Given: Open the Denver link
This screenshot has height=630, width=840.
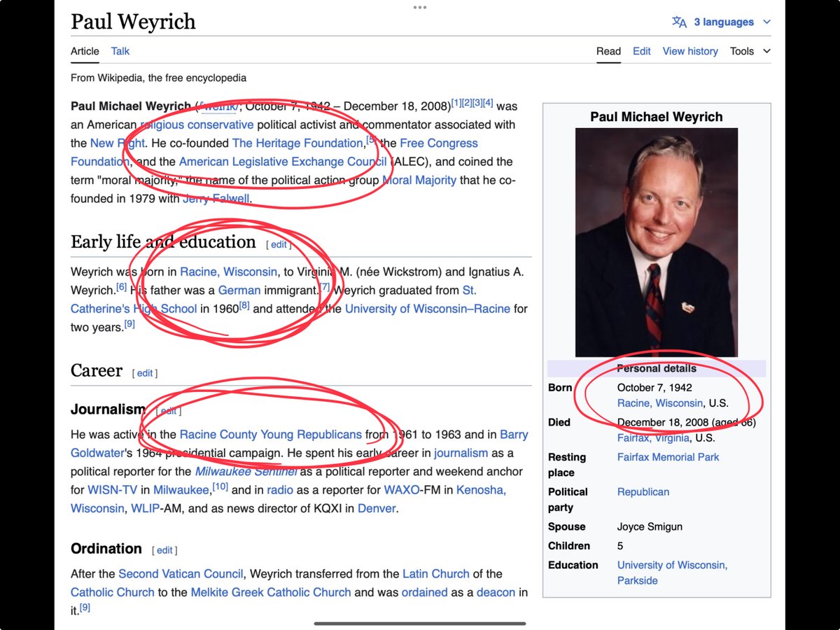Looking at the screenshot, I should coord(377,508).
